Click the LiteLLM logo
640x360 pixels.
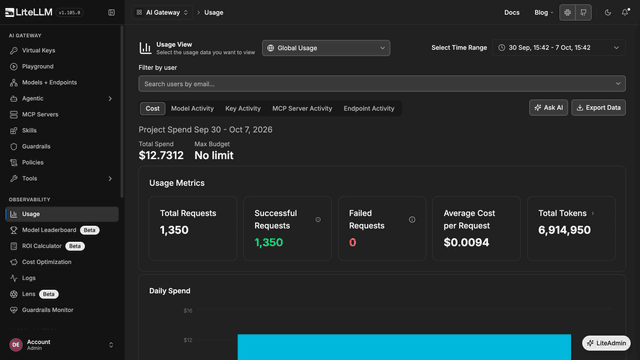click(x=29, y=12)
